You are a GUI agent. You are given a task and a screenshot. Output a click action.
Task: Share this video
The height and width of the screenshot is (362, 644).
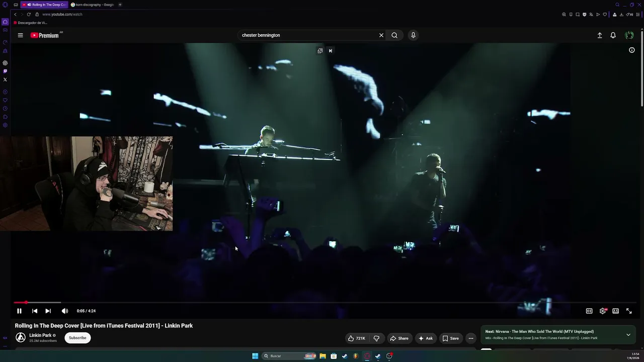[399, 338]
